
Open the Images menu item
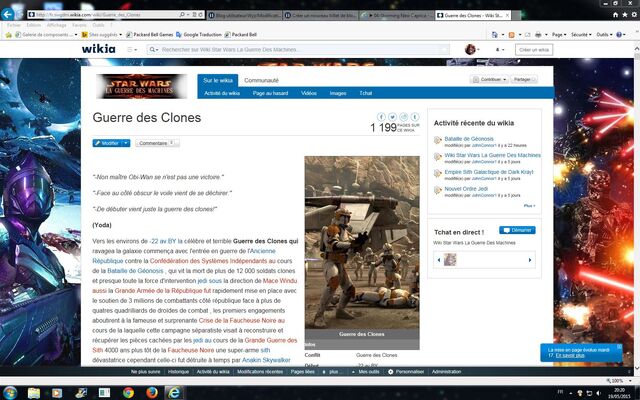[338, 93]
